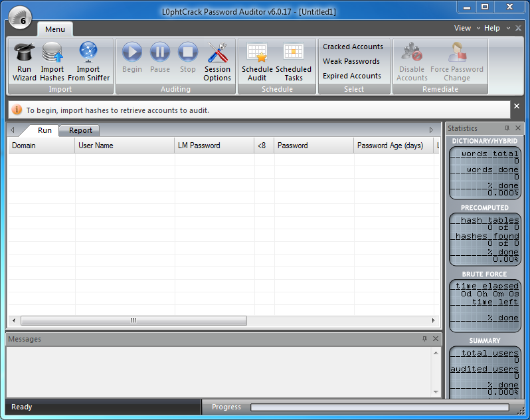Open the Schedule Audit dialog
The height and width of the screenshot is (420, 530).
tap(257, 62)
